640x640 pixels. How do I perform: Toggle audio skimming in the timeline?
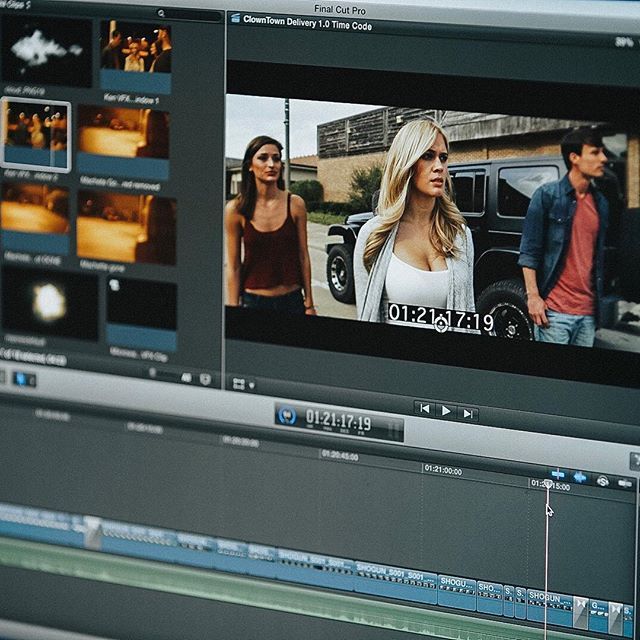580,477
